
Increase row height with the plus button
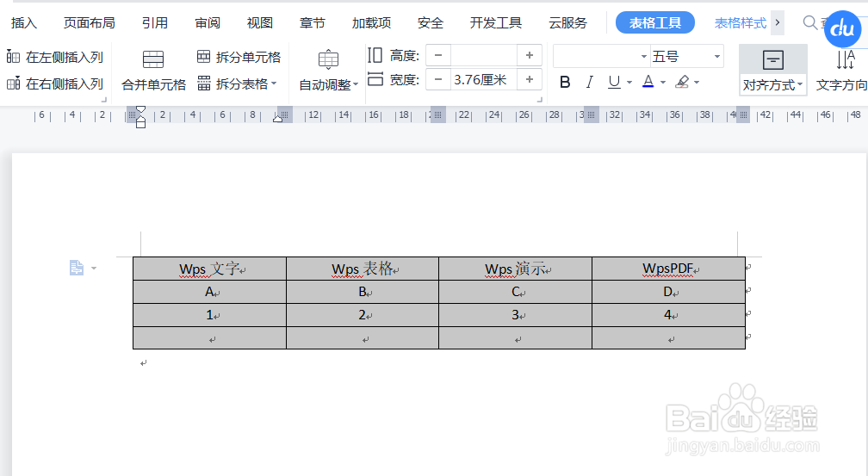[530, 55]
